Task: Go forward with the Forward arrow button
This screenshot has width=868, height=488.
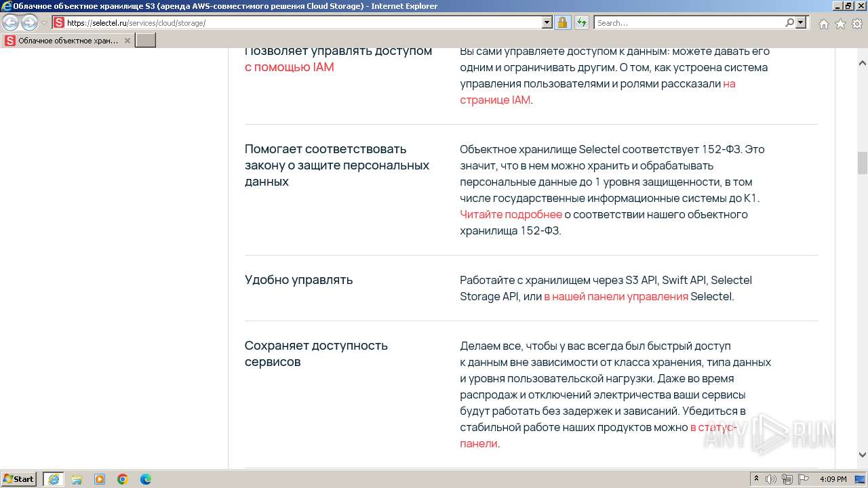Action: 29,23
